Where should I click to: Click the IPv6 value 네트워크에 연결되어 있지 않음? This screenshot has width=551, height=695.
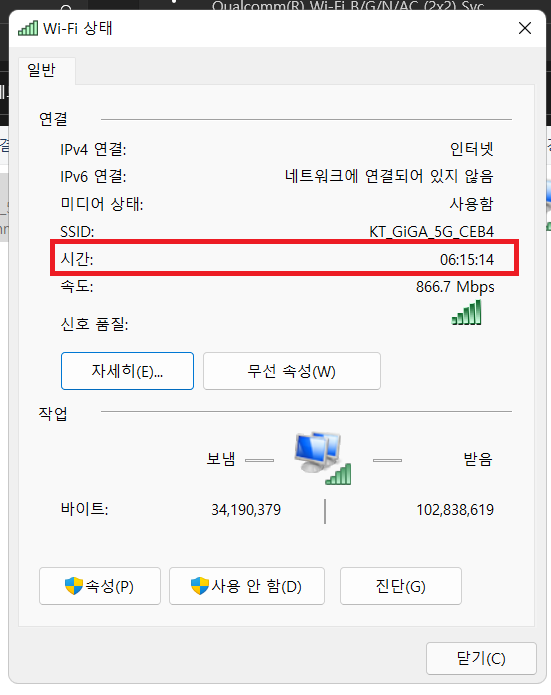(389, 176)
